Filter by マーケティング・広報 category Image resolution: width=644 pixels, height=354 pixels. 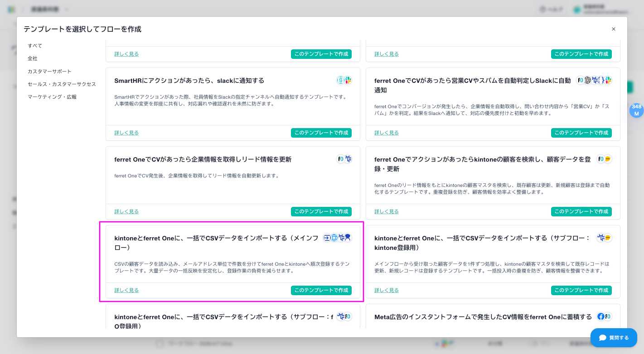pyautogui.click(x=52, y=97)
